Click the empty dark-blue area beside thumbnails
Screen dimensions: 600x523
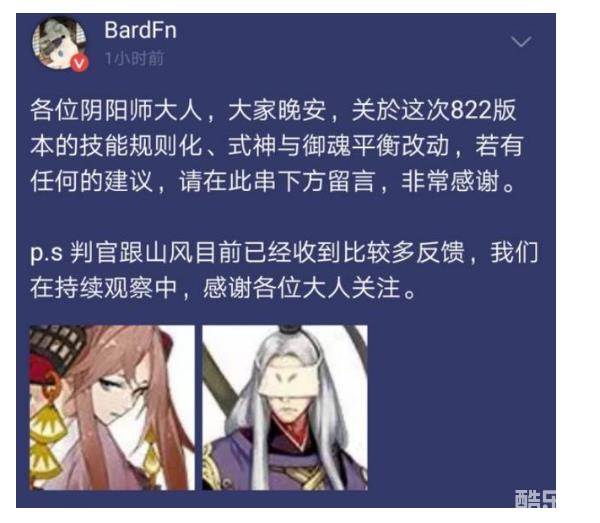(461, 408)
